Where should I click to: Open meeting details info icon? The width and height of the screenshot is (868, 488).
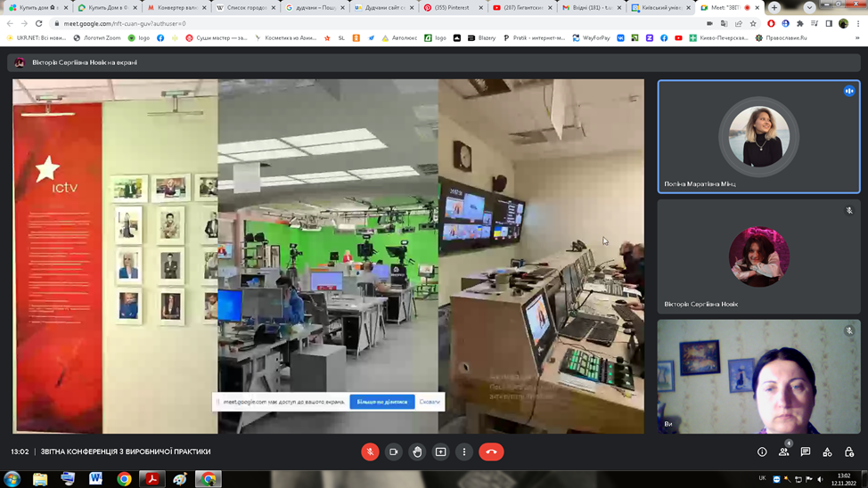(x=762, y=452)
